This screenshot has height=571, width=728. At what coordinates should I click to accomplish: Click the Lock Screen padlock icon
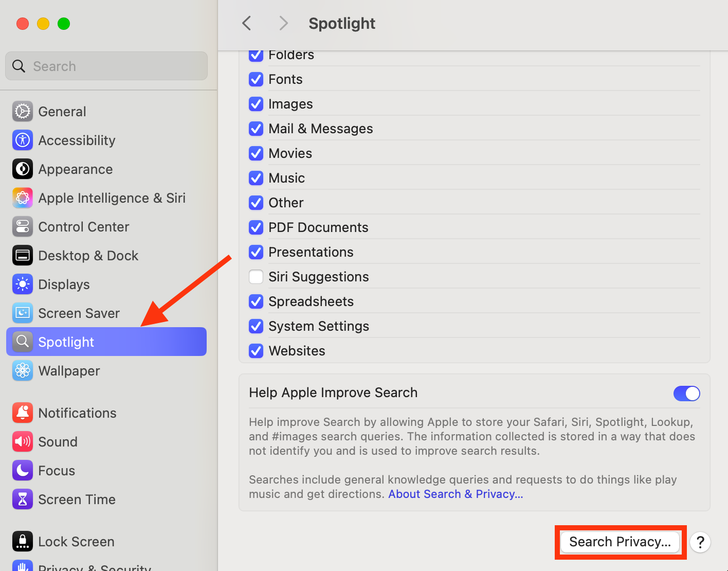tap(22, 541)
